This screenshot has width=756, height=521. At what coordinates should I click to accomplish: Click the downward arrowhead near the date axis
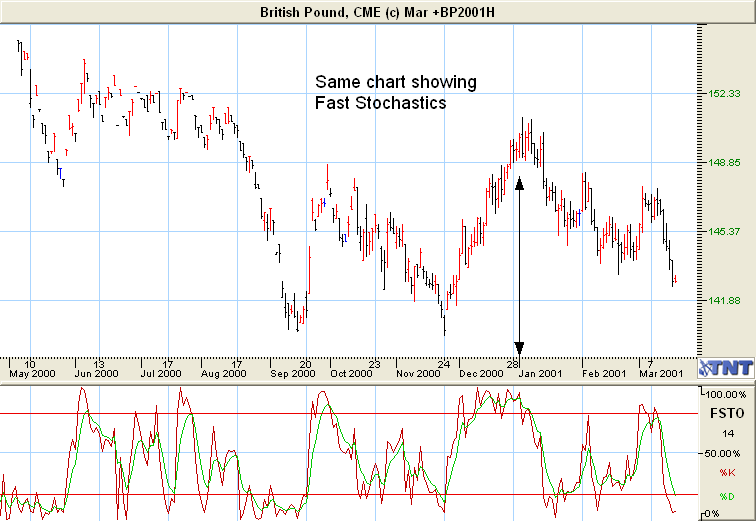(520, 347)
